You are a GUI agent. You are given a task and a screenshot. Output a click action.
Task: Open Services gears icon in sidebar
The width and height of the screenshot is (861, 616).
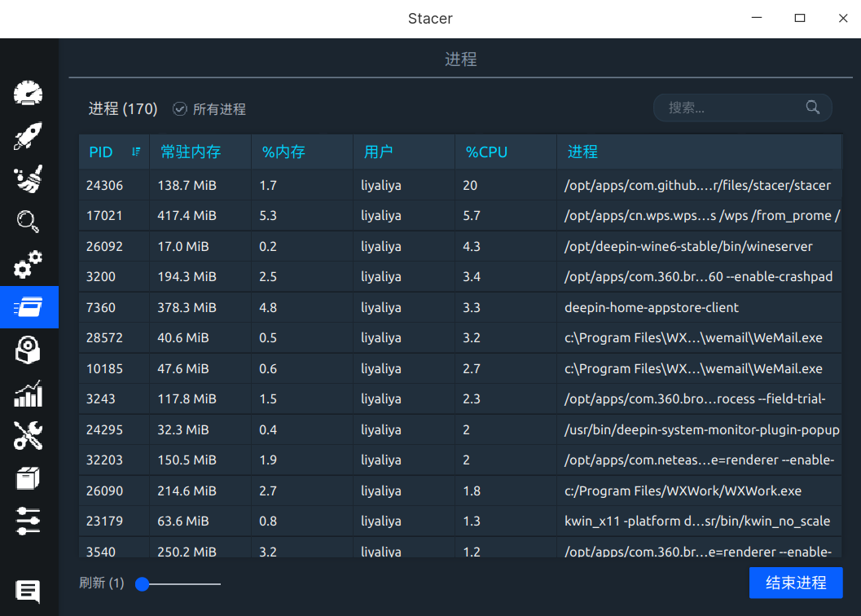tap(29, 265)
